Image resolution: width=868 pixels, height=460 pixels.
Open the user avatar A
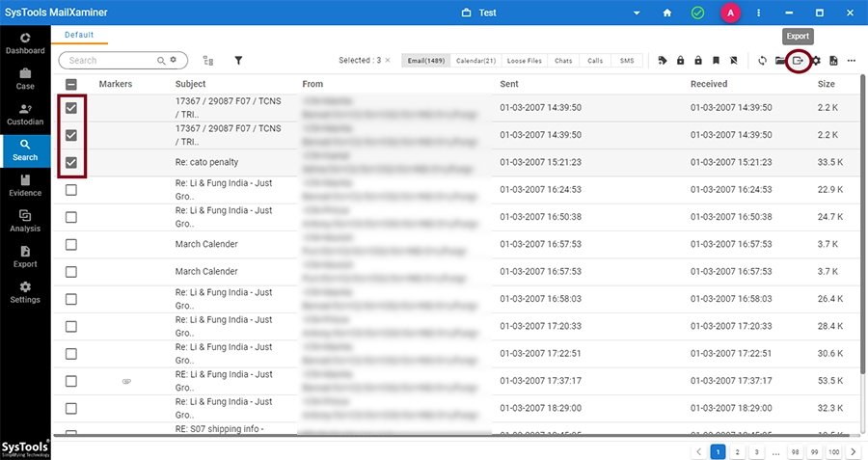pos(730,13)
